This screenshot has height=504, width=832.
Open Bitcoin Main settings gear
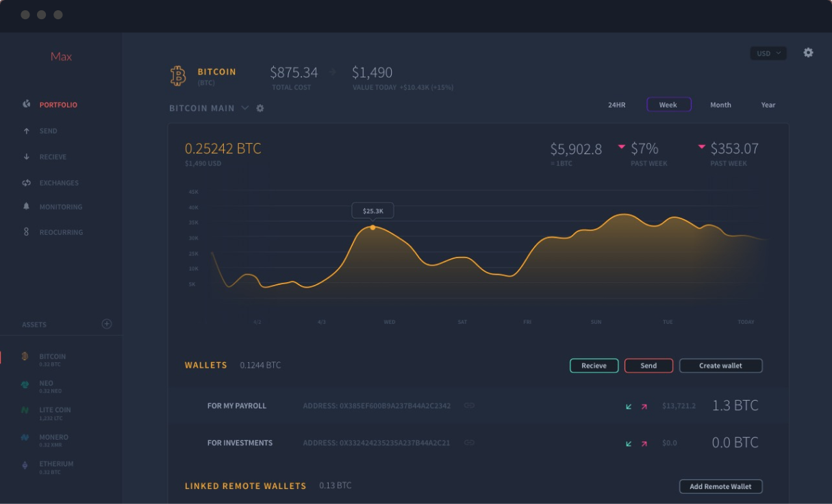coord(260,108)
